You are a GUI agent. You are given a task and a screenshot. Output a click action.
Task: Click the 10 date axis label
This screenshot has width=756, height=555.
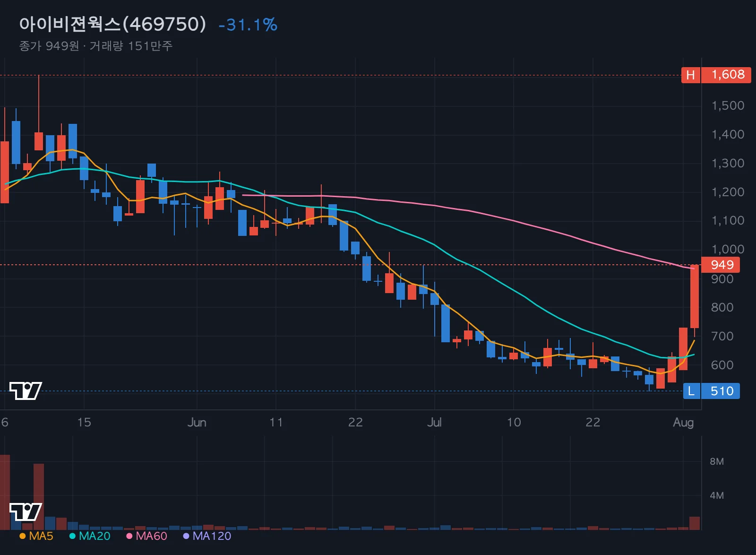click(x=514, y=422)
